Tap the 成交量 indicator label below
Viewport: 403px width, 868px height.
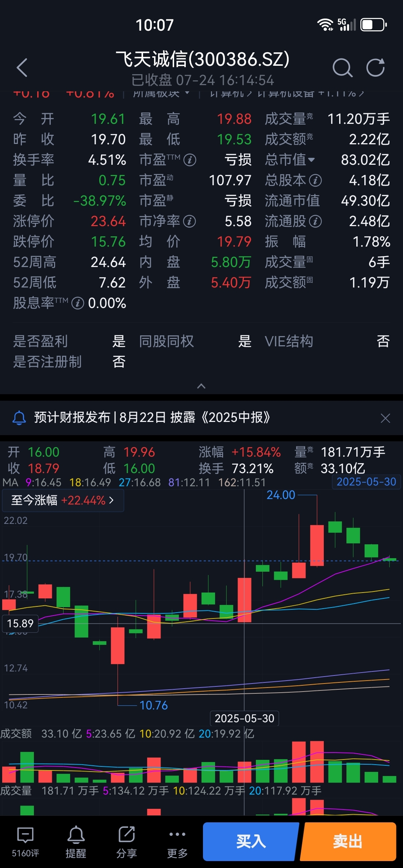pos(16,791)
